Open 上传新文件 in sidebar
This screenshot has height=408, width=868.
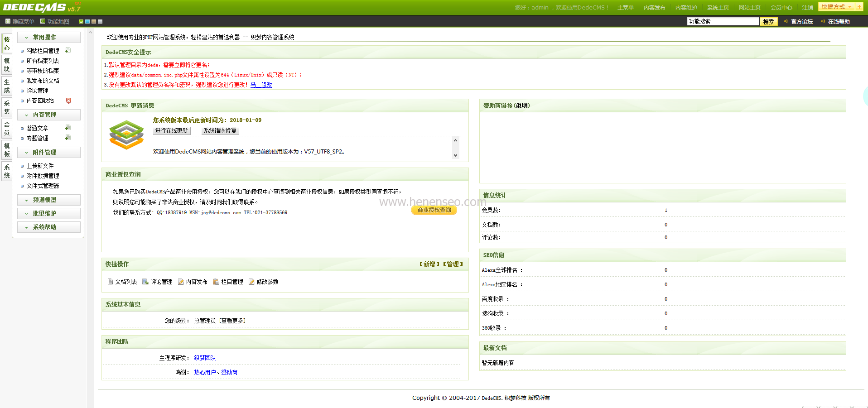coord(40,166)
